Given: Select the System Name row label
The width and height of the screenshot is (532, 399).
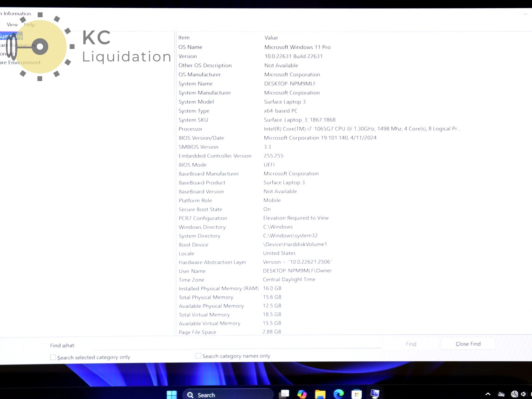Looking at the screenshot, I should [196, 84].
